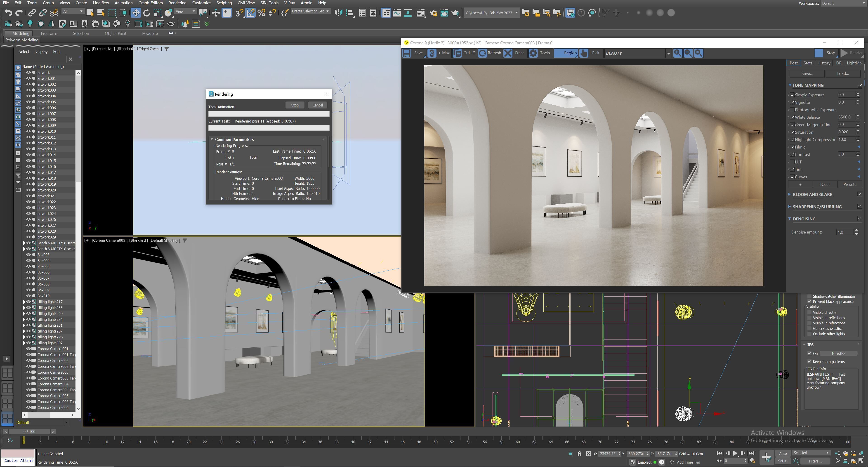Switch to the LightMix tab
The image size is (868, 467).
click(854, 63)
